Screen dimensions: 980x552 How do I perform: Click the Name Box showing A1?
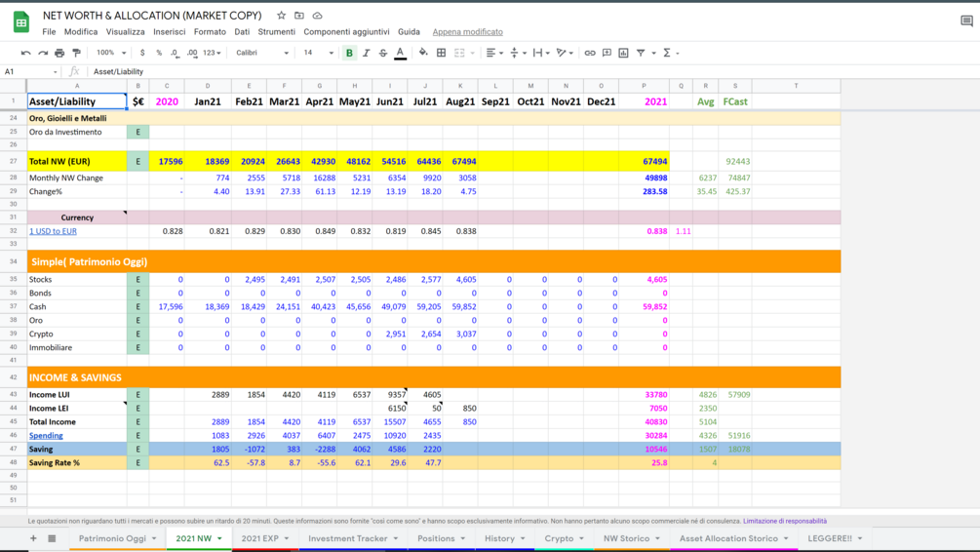tap(30, 72)
